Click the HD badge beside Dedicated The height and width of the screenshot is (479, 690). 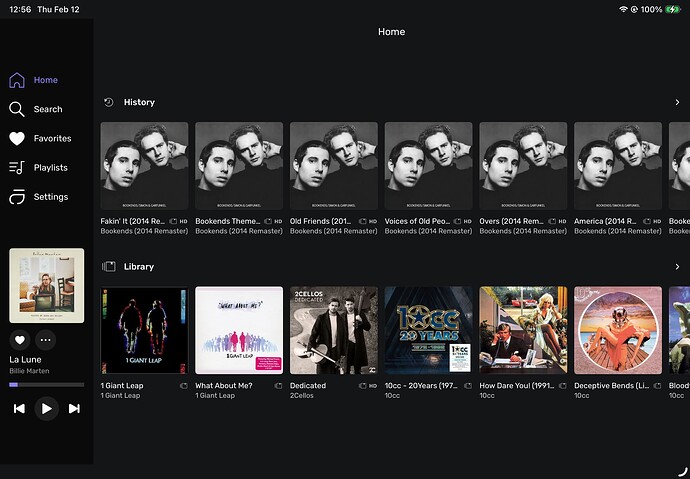click(373, 386)
